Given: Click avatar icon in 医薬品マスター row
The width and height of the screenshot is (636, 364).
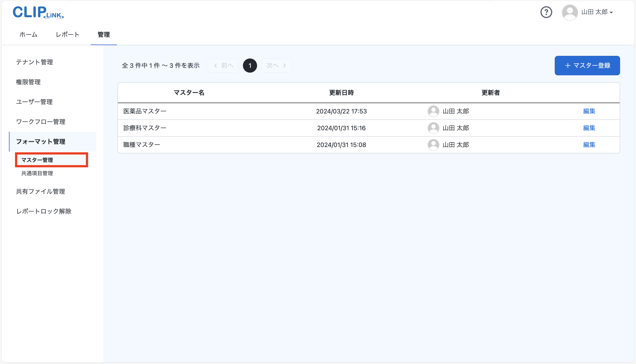Looking at the screenshot, I should pyautogui.click(x=433, y=111).
